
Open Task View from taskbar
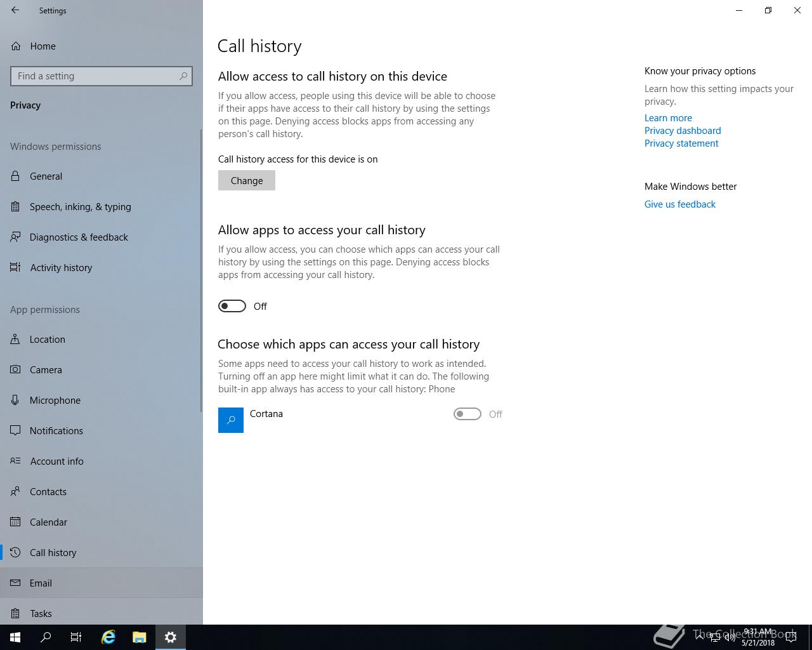tap(76, 637)
